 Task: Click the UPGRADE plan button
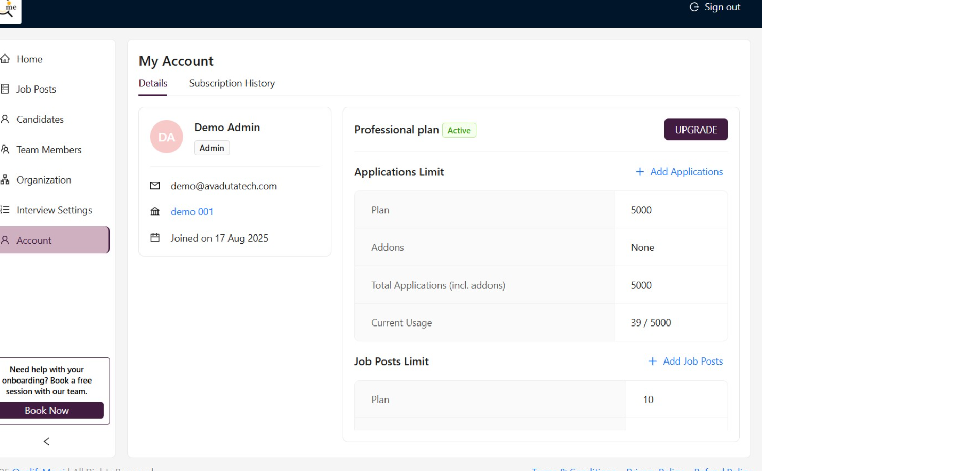click(696, 130)
